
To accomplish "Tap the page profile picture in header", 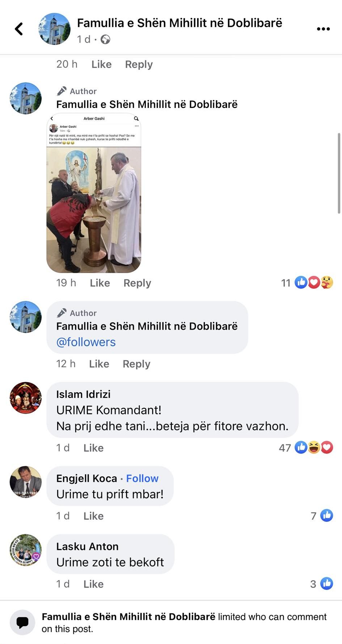I will click(55, 29).
